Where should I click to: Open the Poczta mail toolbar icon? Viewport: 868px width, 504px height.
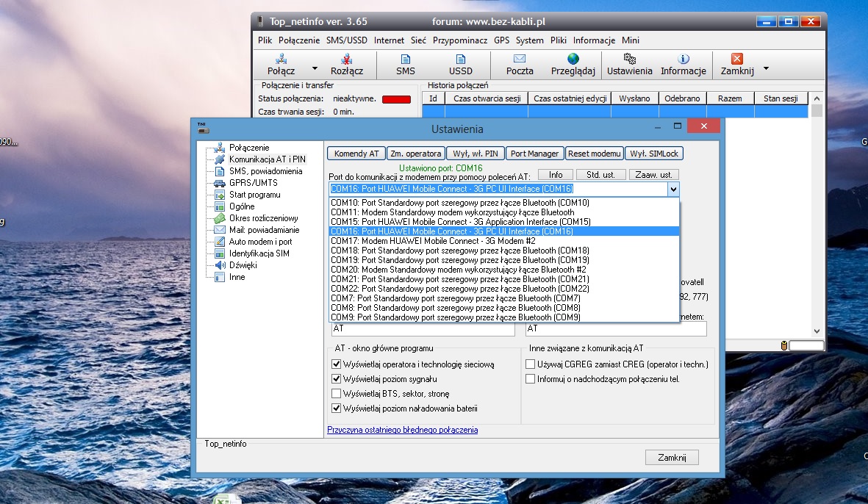(x=520, y=60)
